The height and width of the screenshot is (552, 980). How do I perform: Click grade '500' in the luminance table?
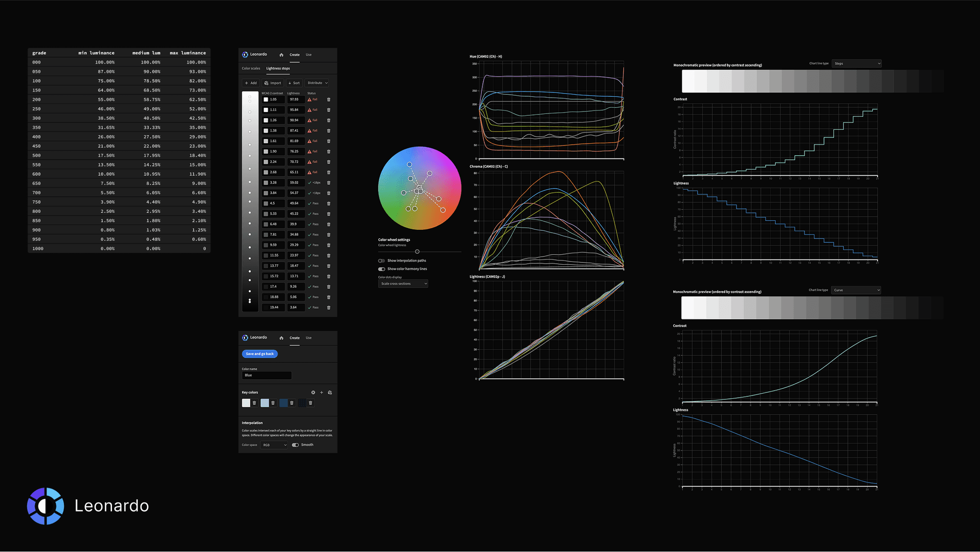(x=36, y=156)
